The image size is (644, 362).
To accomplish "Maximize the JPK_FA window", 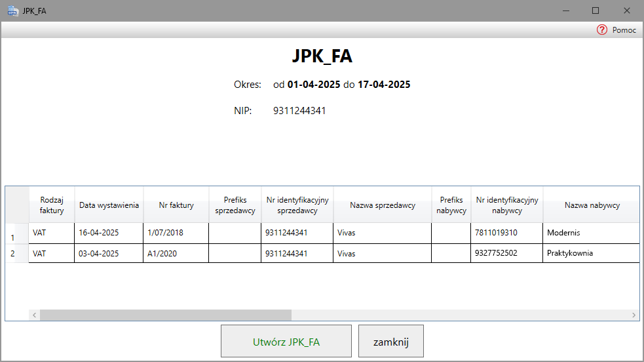I will pos(596,10).
